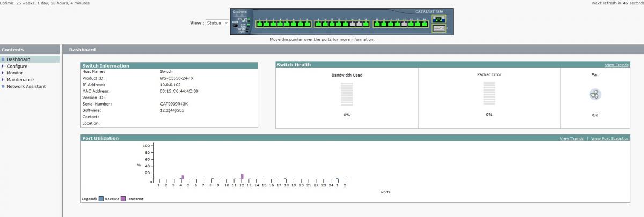Viewport: 644px width, 217px height.
Task: Click port 8 on the switch image
Action: tap(307, 24)
